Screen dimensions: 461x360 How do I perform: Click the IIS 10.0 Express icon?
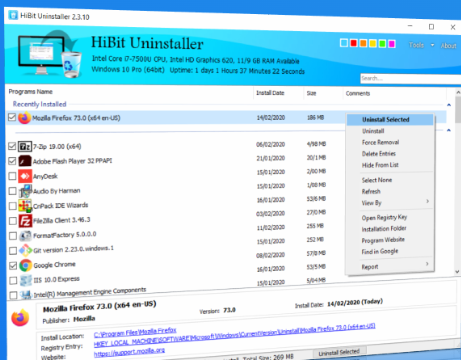click(26, 280)
